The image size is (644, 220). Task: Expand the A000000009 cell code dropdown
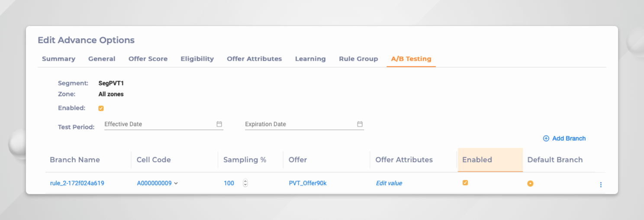tap(176, 183)
